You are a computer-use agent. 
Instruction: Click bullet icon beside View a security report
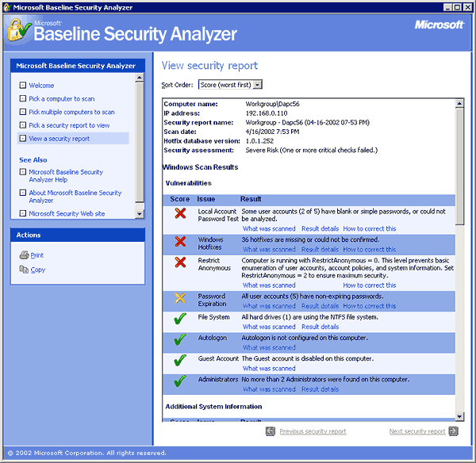coord(23,139)
